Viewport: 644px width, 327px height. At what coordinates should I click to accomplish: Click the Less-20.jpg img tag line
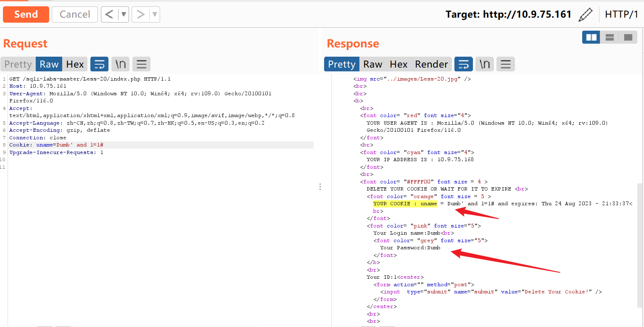click(x=412, y=79)
